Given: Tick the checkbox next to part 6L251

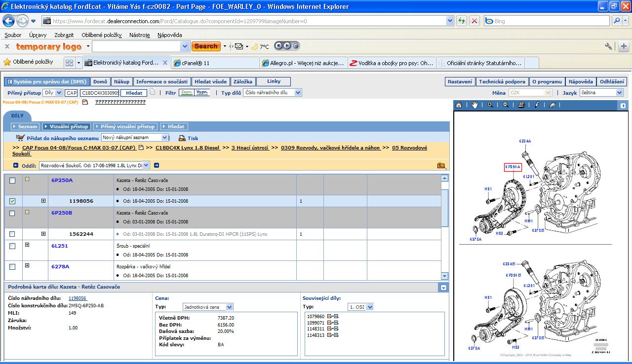Looking at the screenshot, I should (12, 246).
